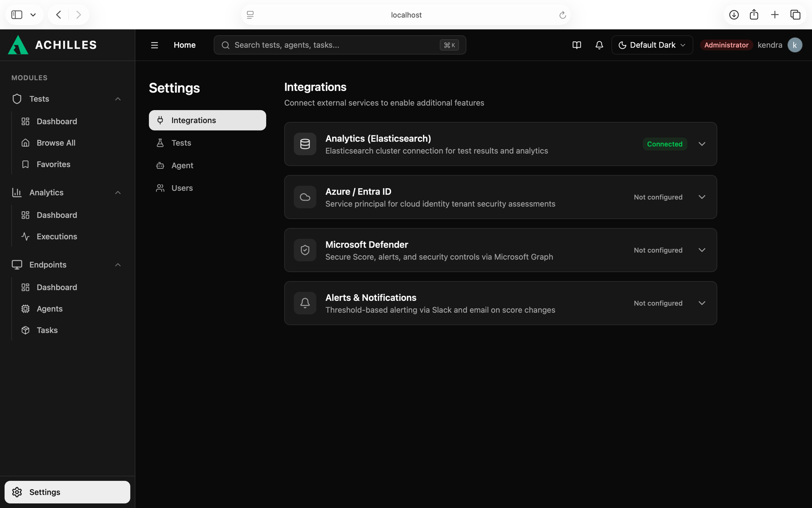Click Safari's share icon
The width and height of the screenshot is (812, 508).
coord(754,15)
